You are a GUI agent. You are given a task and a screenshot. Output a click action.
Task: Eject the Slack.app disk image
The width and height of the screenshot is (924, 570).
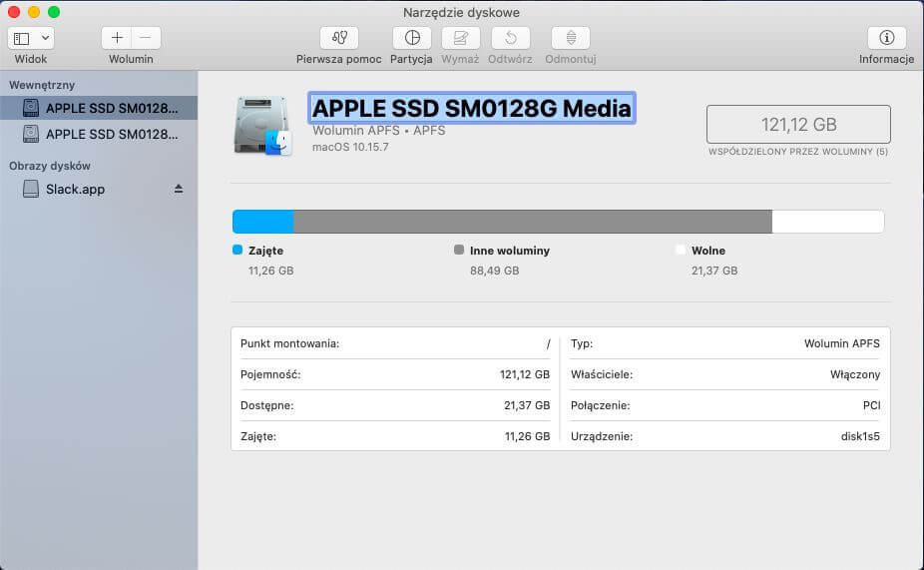(179, 189)
